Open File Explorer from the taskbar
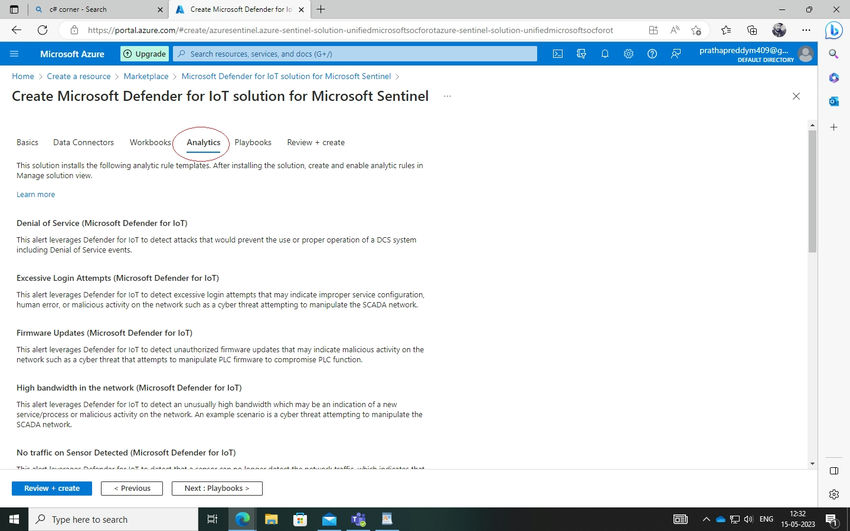Viewport: 850px width, 531px height. (271, 519)
